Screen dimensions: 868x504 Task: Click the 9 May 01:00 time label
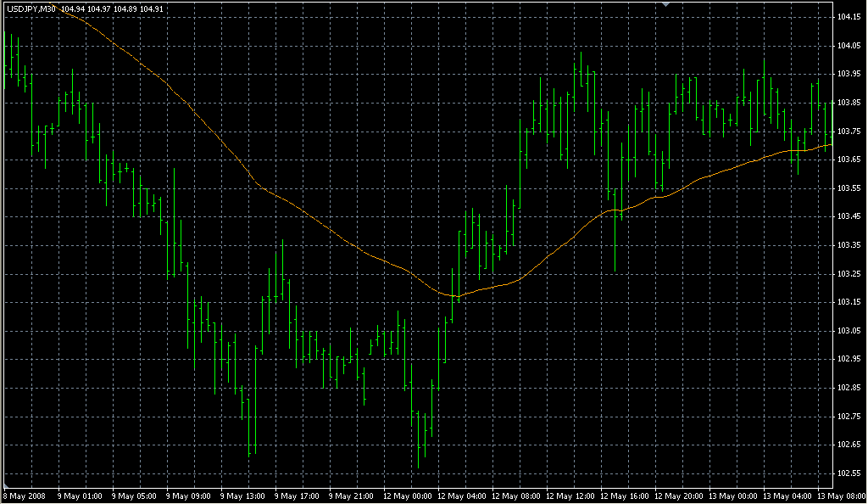click(80, 495)
